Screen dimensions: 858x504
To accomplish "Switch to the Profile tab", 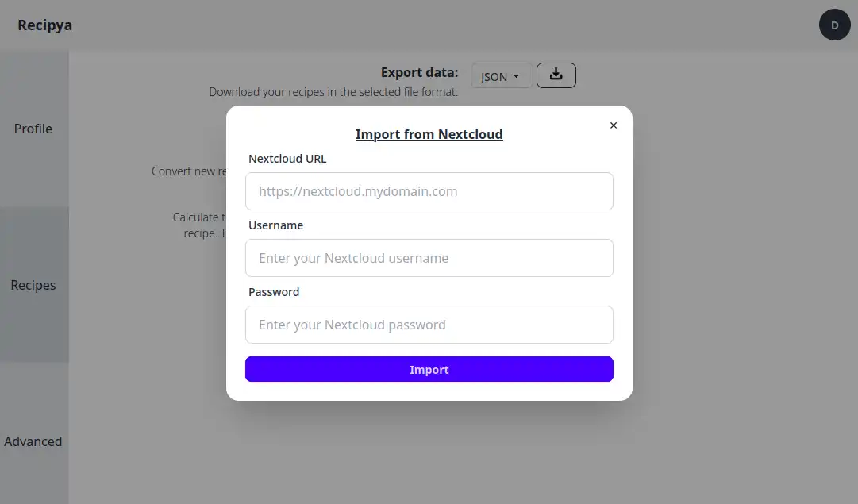I will (33, 129).
